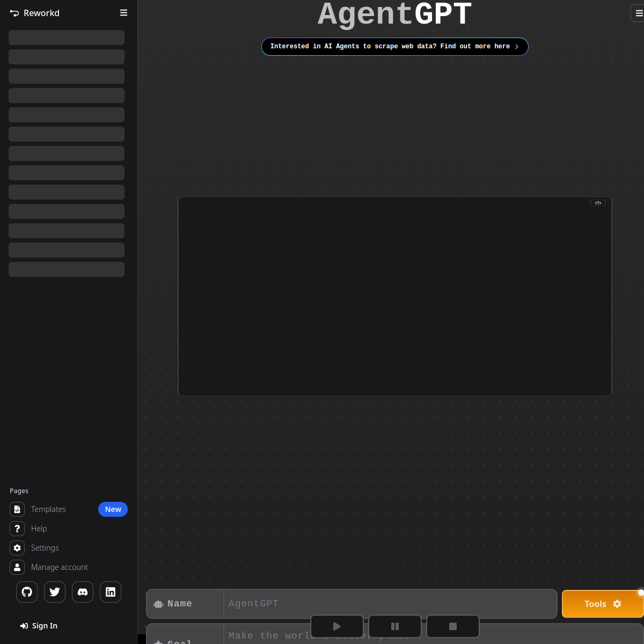Open the Twitter icon link

55,592
